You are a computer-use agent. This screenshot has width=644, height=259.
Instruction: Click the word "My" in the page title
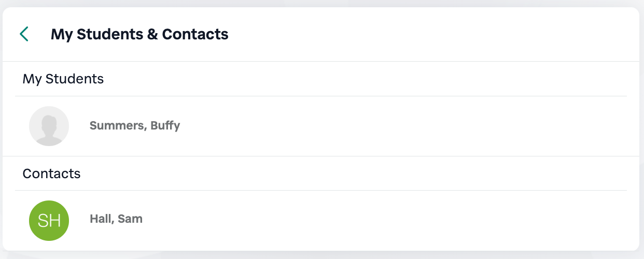tap(61, 35)
